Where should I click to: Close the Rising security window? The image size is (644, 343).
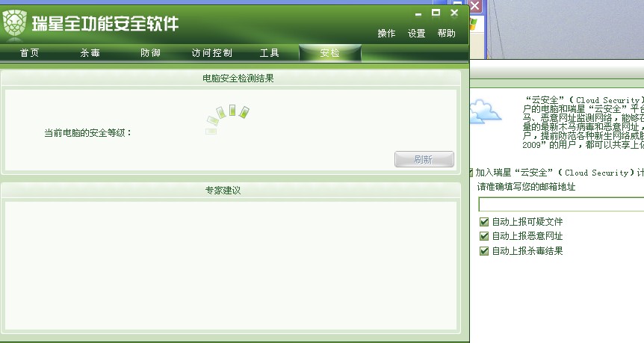click(454, 13)
